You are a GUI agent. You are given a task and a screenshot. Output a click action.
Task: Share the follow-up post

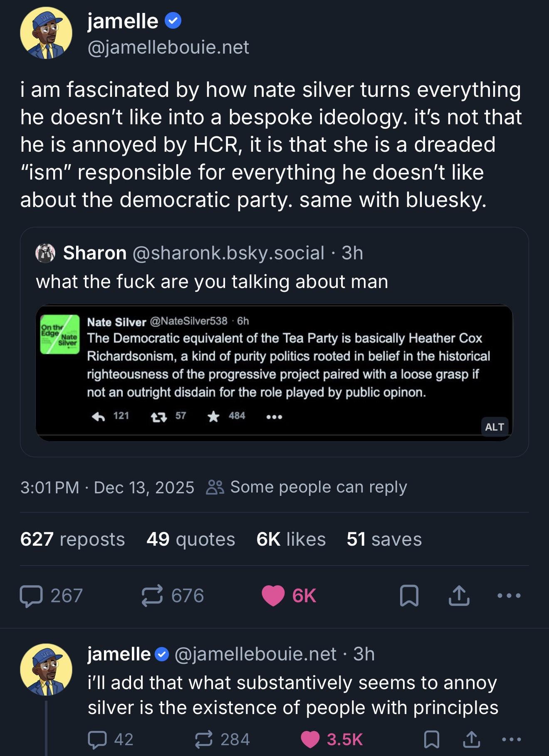point(471,740)
